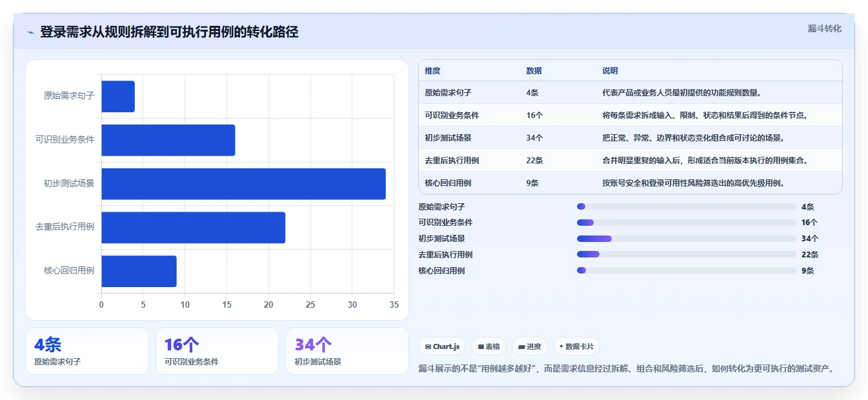Click description starting 合并明显重复的输入
The height and width of the screenshot is (400, 868).
pyautogui.click(x=705, y=161)
